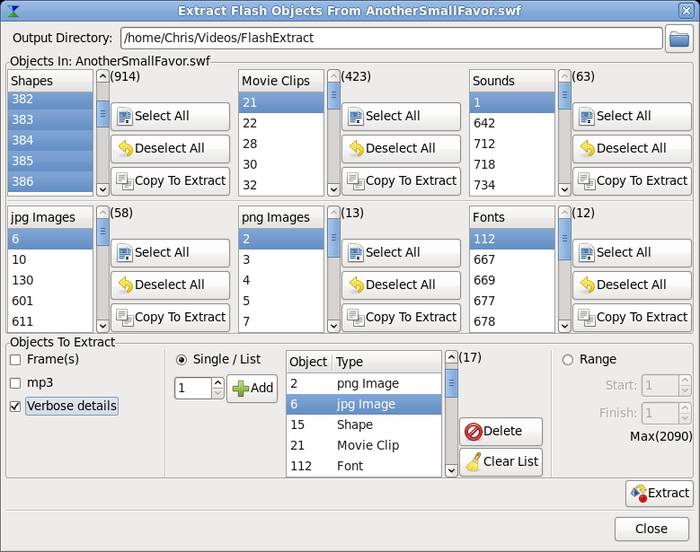Enable the Frame(s) checkbox

(x=15, y=359)
